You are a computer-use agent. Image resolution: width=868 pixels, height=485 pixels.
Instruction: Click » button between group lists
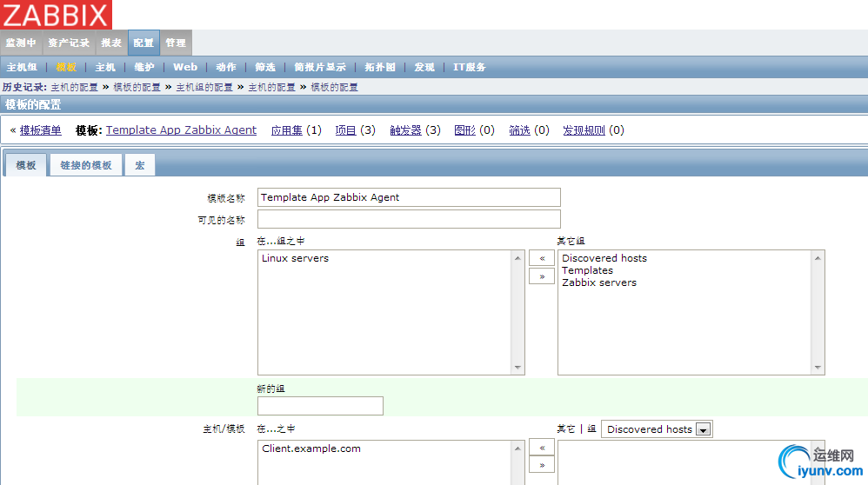[542, 276]
